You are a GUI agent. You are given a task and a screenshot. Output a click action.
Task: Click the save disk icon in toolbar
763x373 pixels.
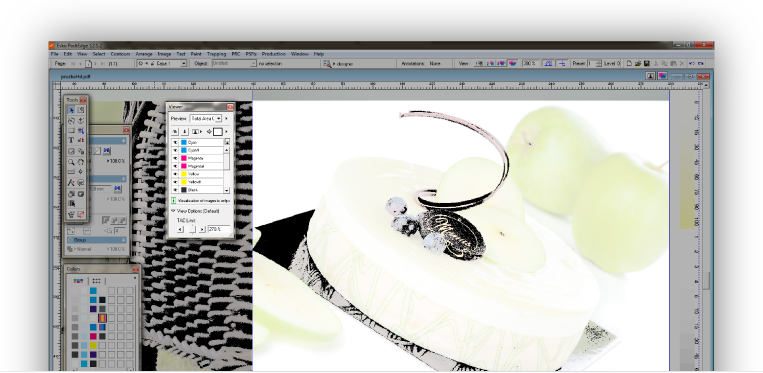647,63
